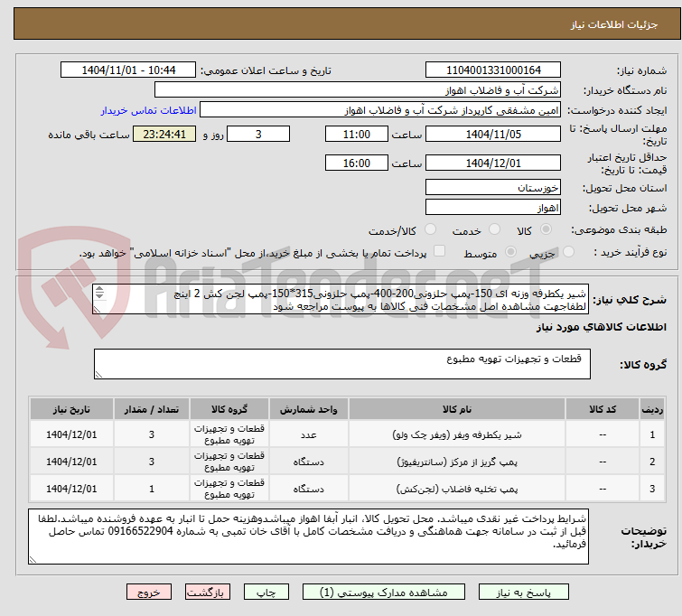682x616 pixels.
Task: Click the response deadline date 1404/11/05
Action: tap(493, 134)
